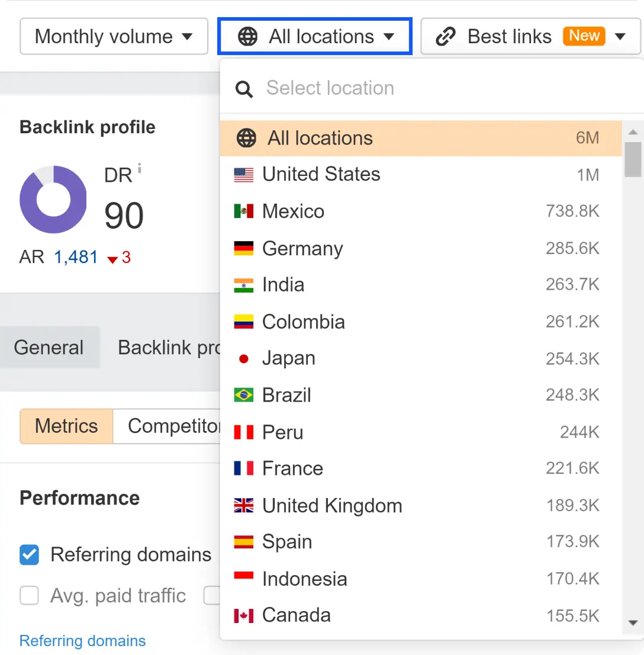Expand the Best links dropdown
The width and height of the screenshot is (644, 655).
click(620, 36)
